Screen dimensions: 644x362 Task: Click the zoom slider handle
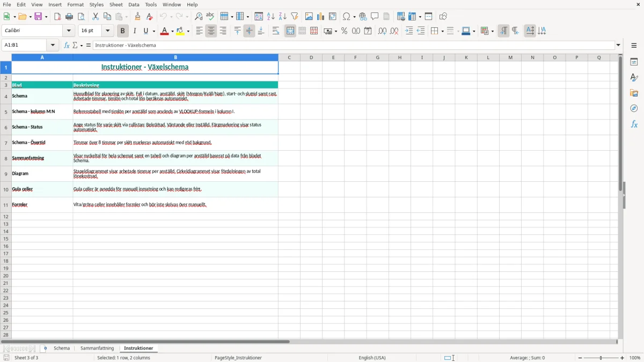[x=601, y=358]
